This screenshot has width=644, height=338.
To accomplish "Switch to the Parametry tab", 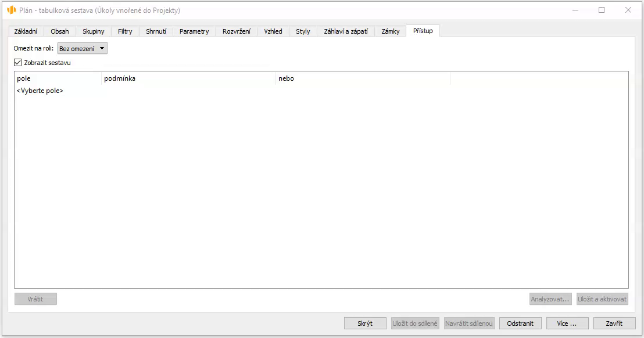I will 194,31.
